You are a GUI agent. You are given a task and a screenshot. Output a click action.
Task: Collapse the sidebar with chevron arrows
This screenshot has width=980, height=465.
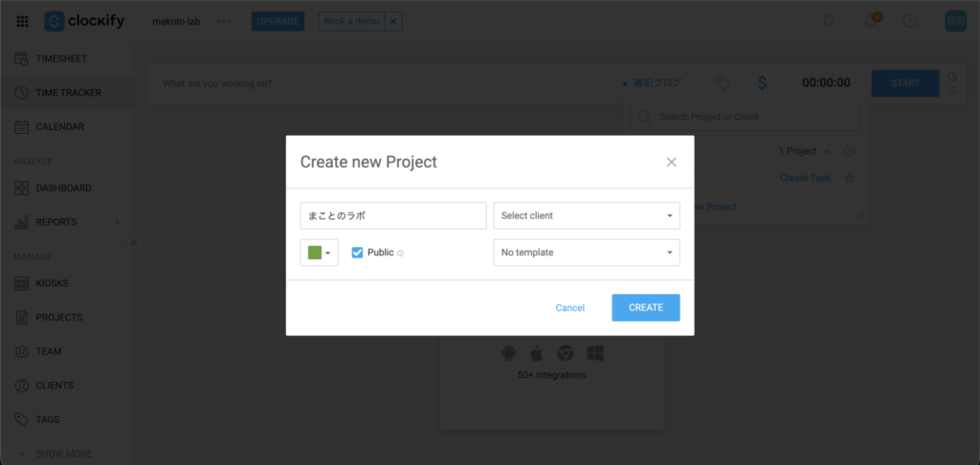(134, 242)
